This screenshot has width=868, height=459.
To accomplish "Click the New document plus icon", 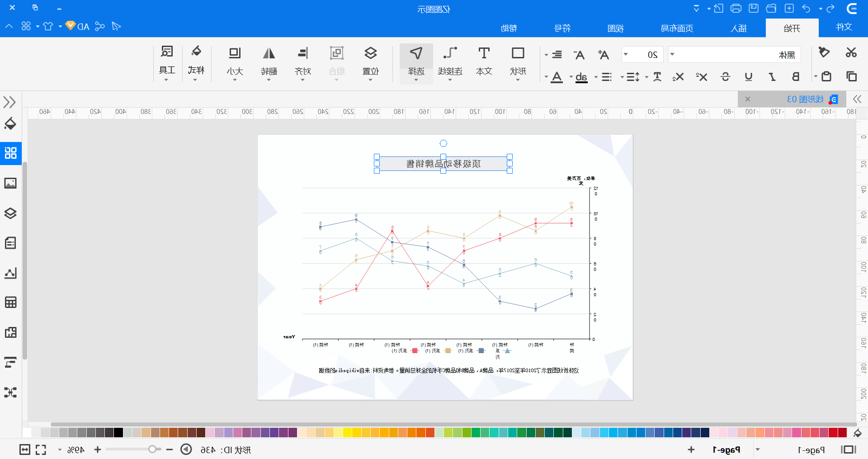I will pyautogui.click(x=789, y=9).
